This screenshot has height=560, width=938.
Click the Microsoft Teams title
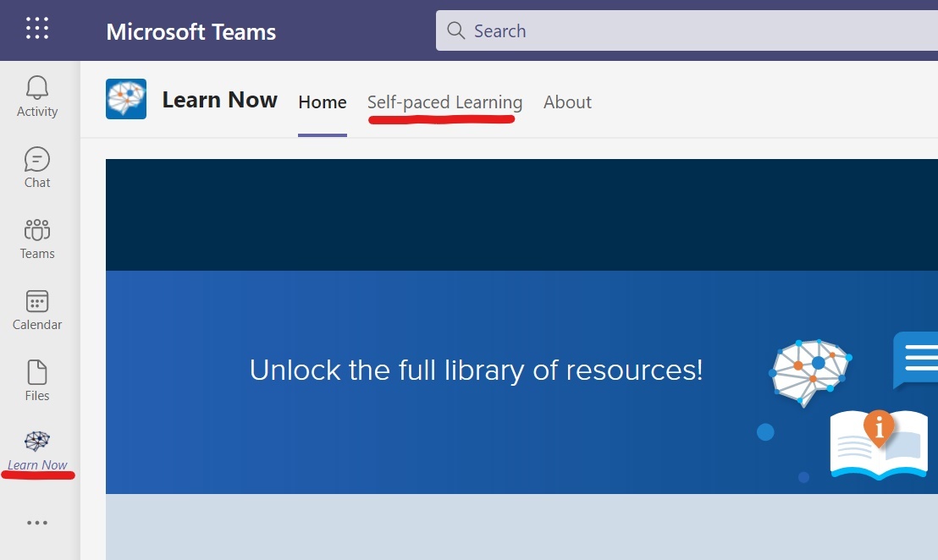(x=191, y=32)
